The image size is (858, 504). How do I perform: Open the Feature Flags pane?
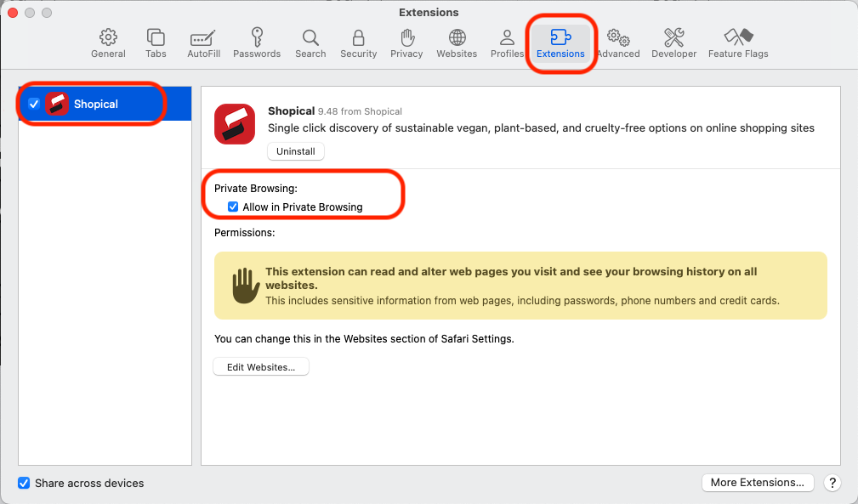[738, 43]
